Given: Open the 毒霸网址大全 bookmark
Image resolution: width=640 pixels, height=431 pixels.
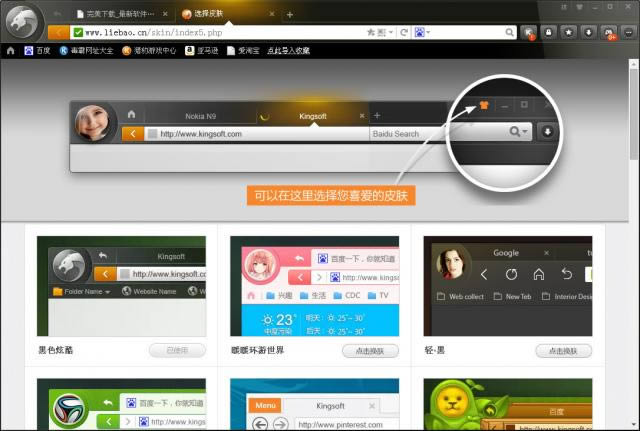Looking at the screenshot, I should 86,51.
